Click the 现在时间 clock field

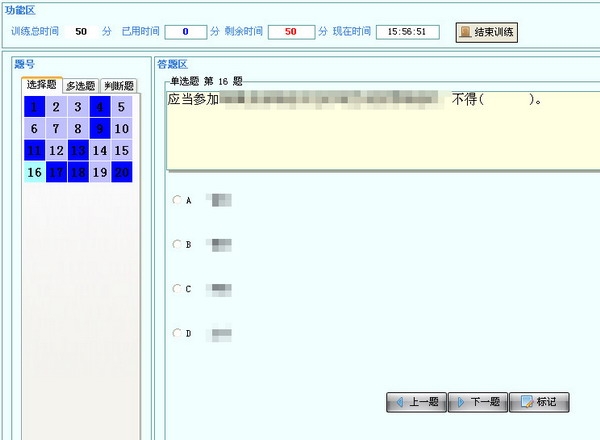pos(408,32)
